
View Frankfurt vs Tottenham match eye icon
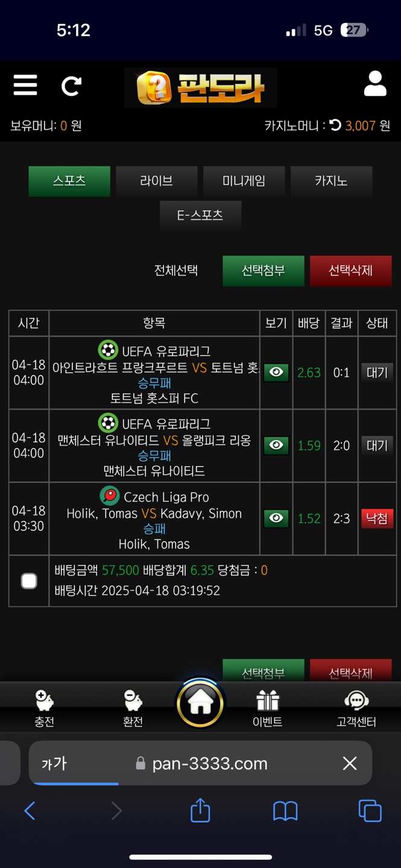pos(276,373)
